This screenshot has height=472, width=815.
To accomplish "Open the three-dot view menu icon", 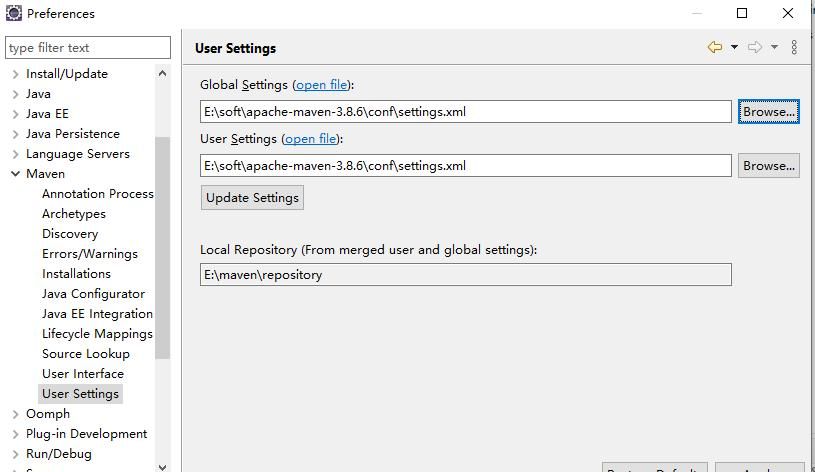I will 794,47.
